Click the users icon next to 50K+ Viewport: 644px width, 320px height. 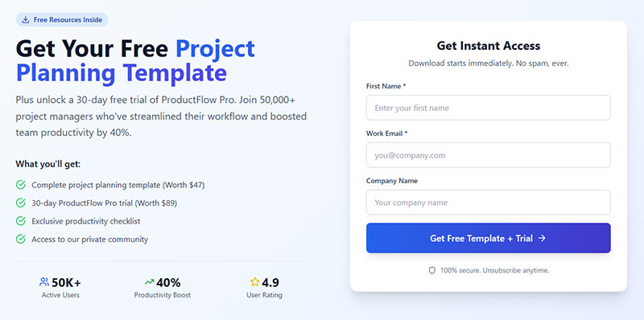[x=44, y=282]
